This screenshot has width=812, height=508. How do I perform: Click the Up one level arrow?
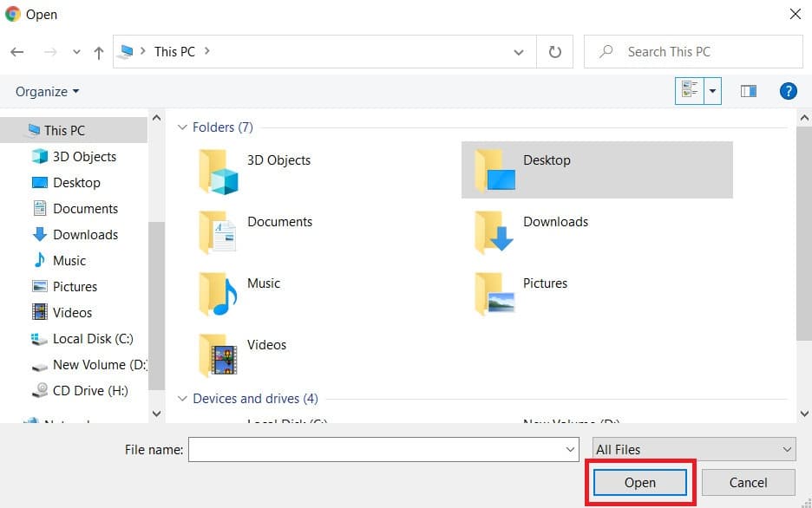[x=99, y=52]
